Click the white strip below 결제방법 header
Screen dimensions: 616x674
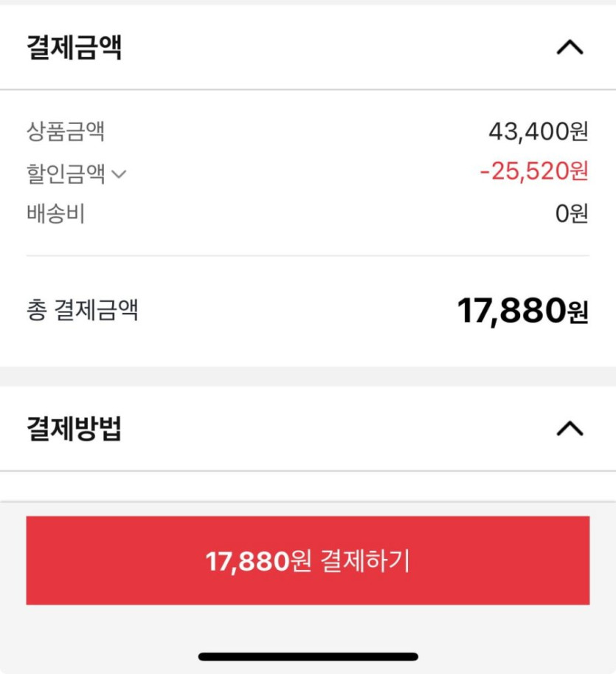[308, 486]
